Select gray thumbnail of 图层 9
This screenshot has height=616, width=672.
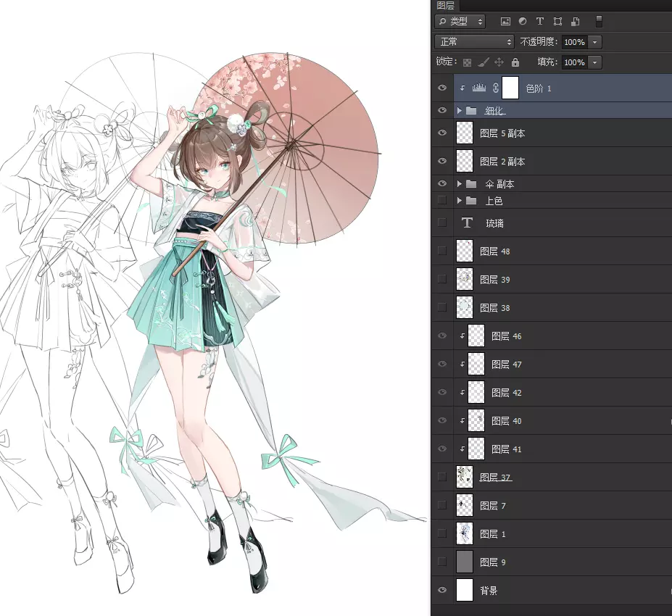coord(465,562)
